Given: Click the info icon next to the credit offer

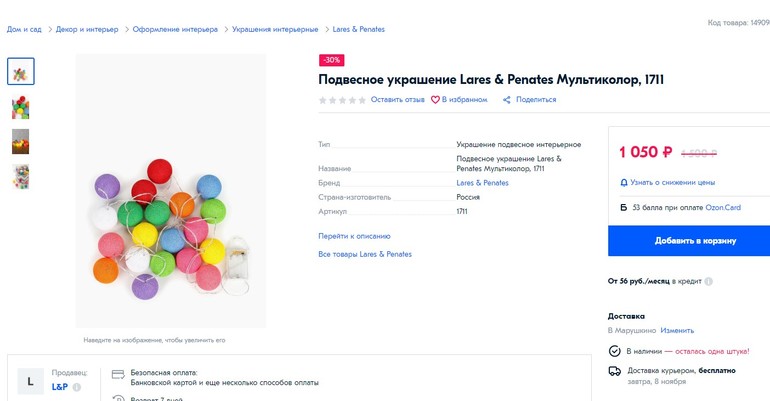Looking at the screenshot, I should (709, 282).
